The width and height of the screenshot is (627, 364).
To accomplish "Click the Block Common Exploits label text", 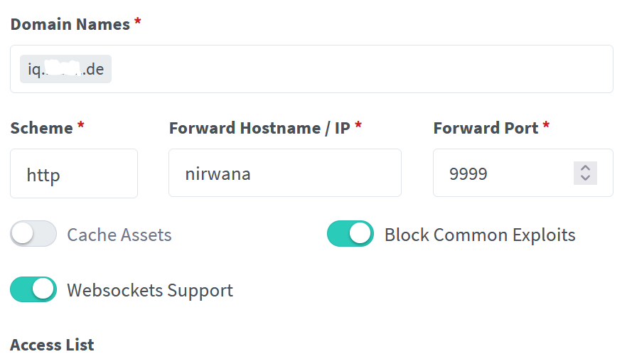I will coord(480,235).
